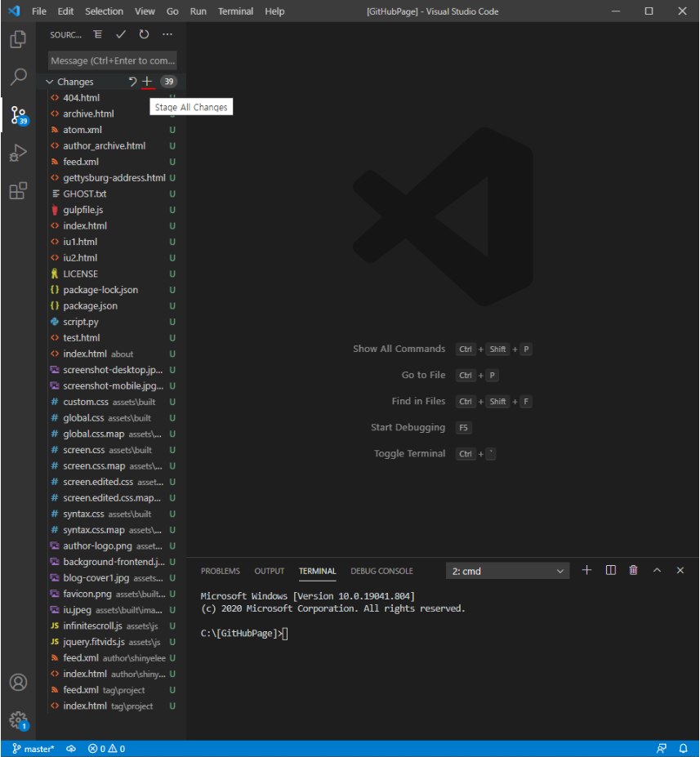Select script.py file
Viewport: 700px width, 757px height.
click(x=114, y=322)
